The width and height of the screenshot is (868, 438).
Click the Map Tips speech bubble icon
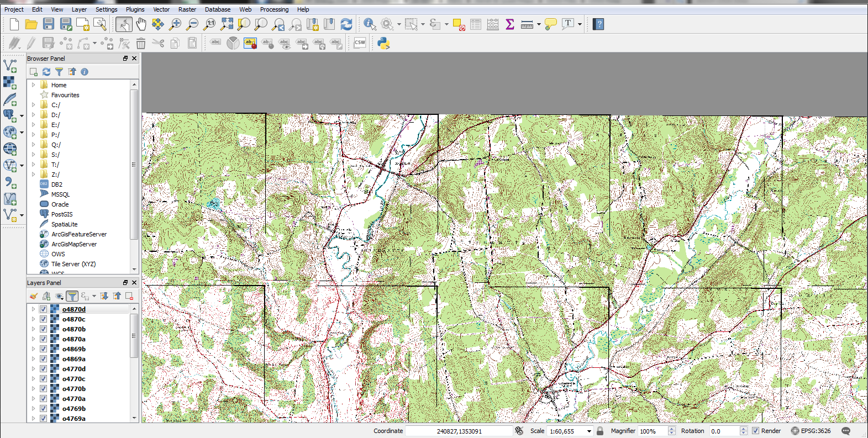coord(551,24)
